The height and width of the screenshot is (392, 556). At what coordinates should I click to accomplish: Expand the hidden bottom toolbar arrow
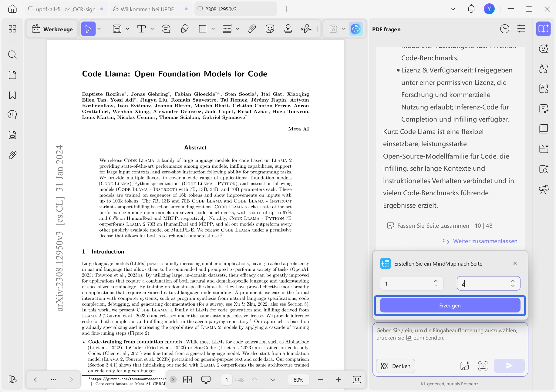click(173, 380)
